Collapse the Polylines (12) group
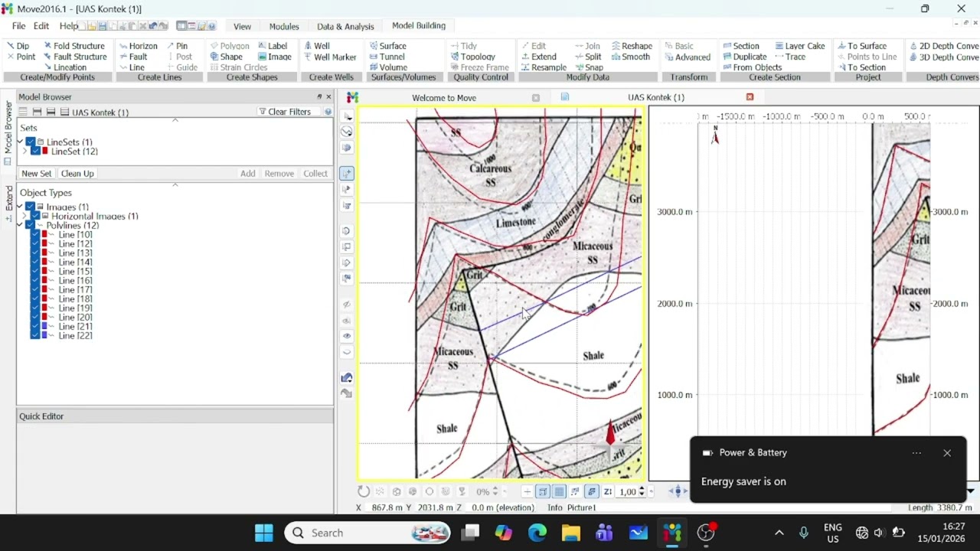Image resolution: width=980 pixels, height=551 pixels. tap(21, 226)
